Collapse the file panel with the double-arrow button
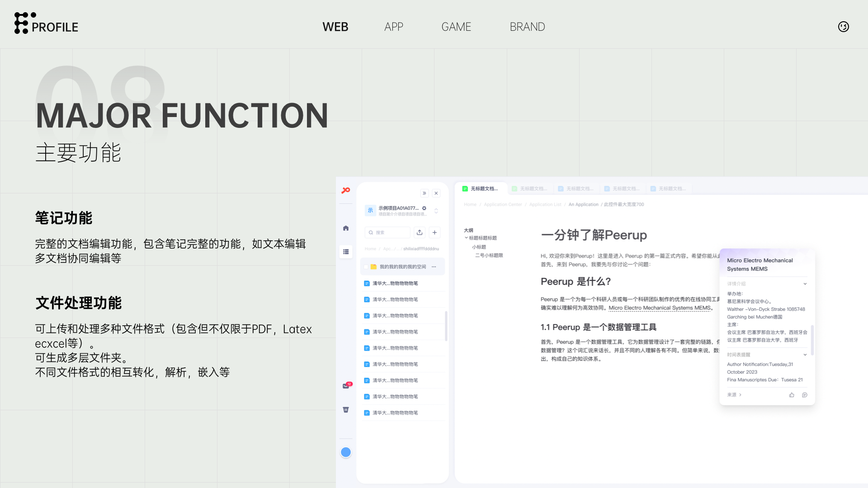 pyautogui.click(x=424, y=193)
